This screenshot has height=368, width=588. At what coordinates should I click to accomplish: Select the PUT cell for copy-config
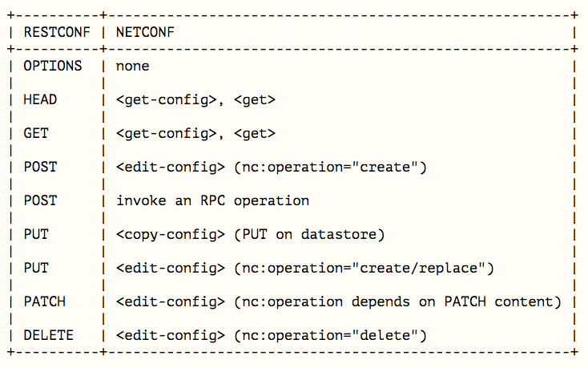[36, 234]
